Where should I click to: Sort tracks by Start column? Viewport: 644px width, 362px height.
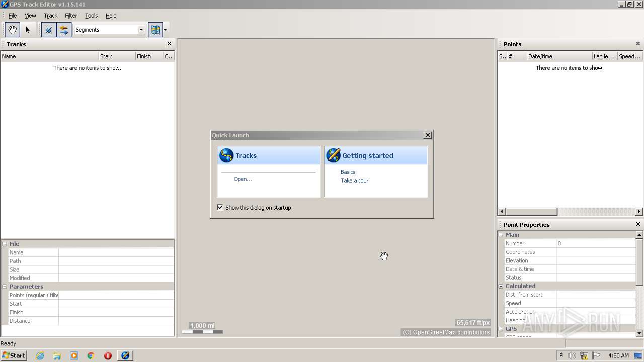click(x=117, y=56)
